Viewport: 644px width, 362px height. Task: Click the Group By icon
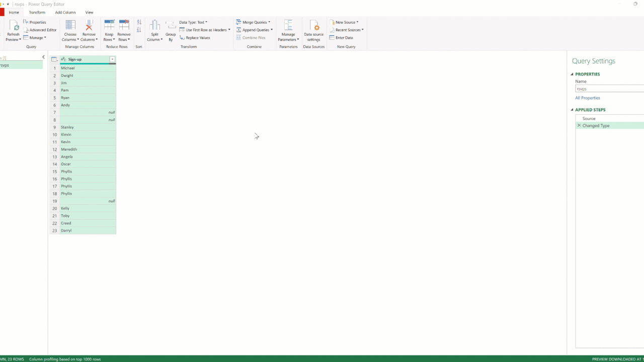click(171, 26)
